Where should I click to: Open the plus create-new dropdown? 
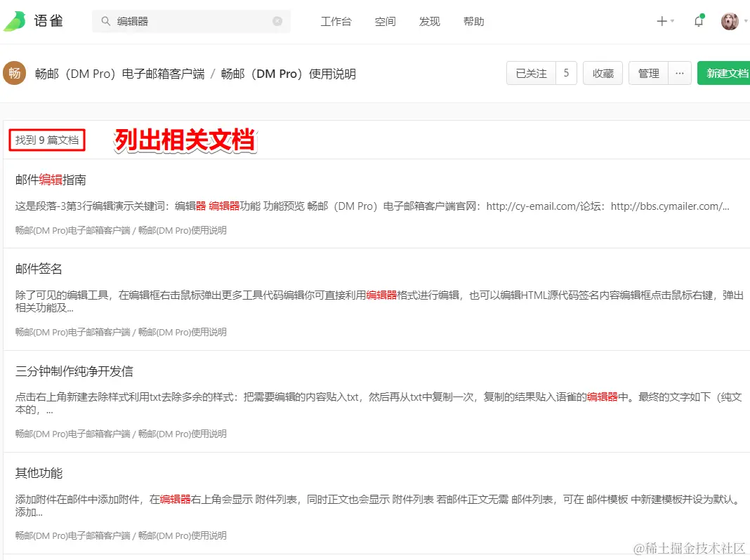pyautogui.click(x=665, y=21)
